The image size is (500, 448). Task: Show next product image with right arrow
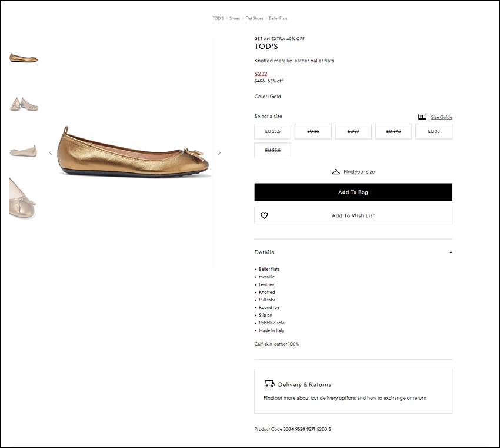coord(219,153)
